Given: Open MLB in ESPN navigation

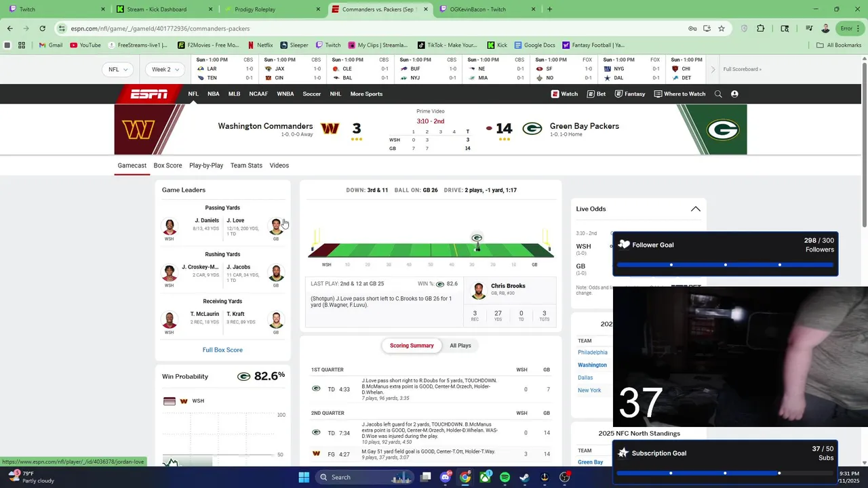Looking at the screenshot, I should pyautogui.click(x=235, y=94).
